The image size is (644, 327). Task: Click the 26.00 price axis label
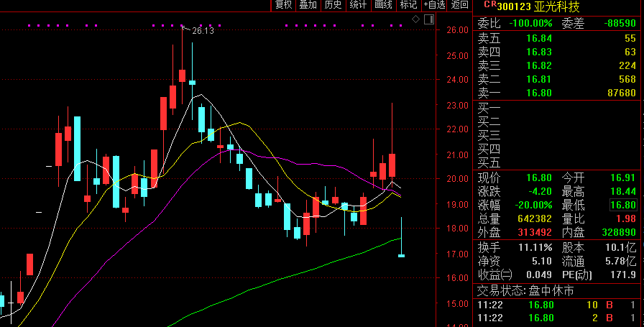(x=458, y=30)
